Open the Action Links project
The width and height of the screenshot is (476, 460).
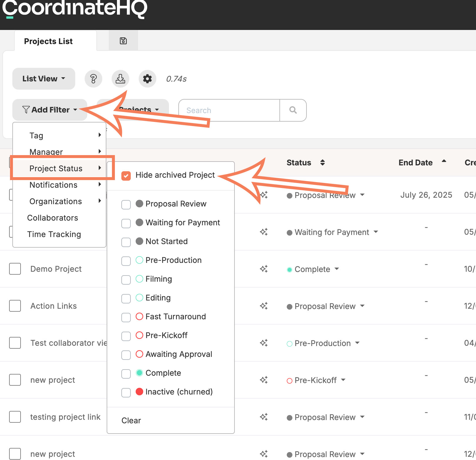53,306
